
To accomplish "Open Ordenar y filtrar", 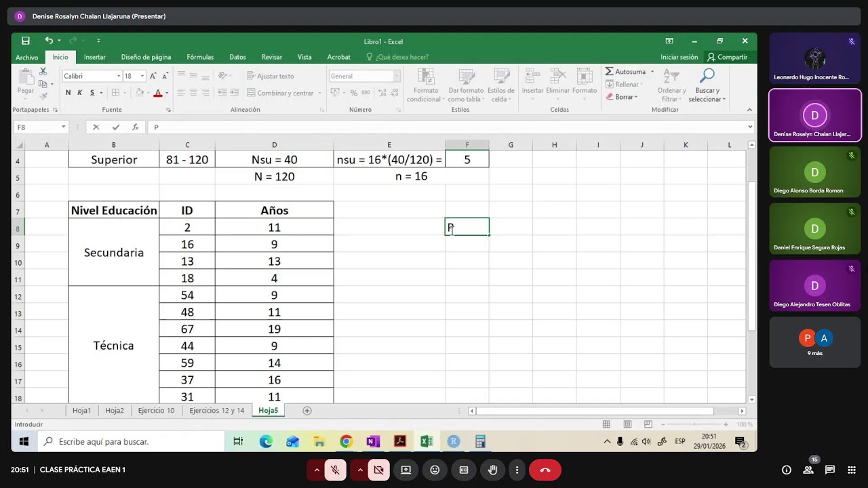I will tap(671, 85).
